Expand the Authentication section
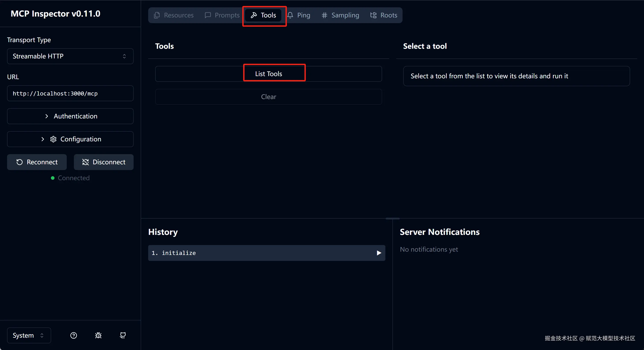Screen dimensions: 644x350 (x=70, y=116)
